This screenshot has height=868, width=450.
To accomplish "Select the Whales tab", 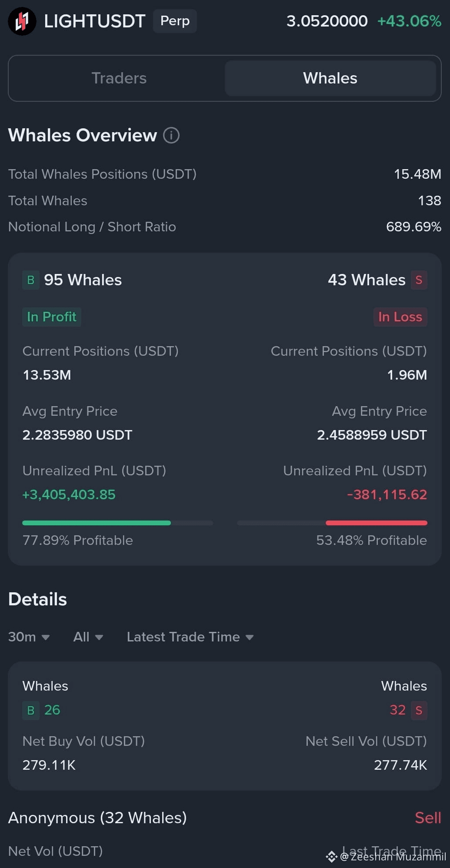I will point(330,78).
